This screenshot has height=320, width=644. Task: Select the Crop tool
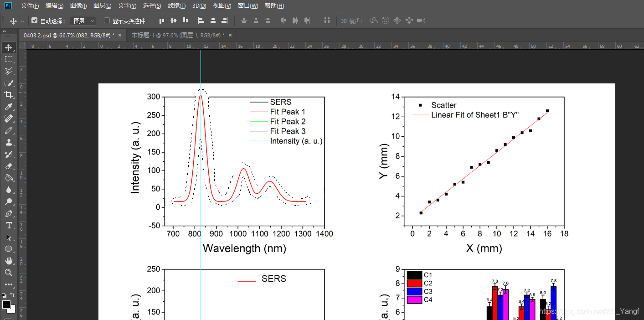pos(8,95)
